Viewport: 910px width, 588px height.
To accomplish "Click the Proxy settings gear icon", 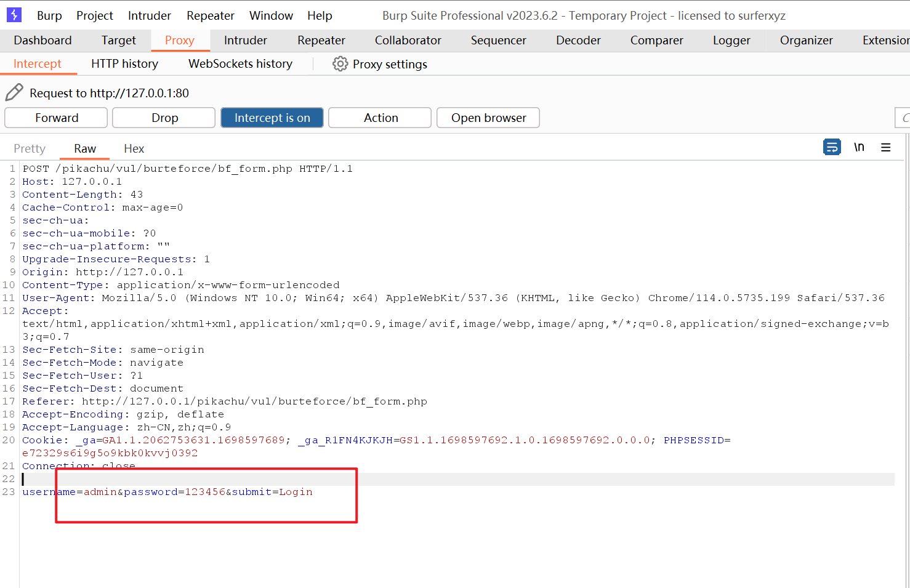I will click(x=340, y=64).
